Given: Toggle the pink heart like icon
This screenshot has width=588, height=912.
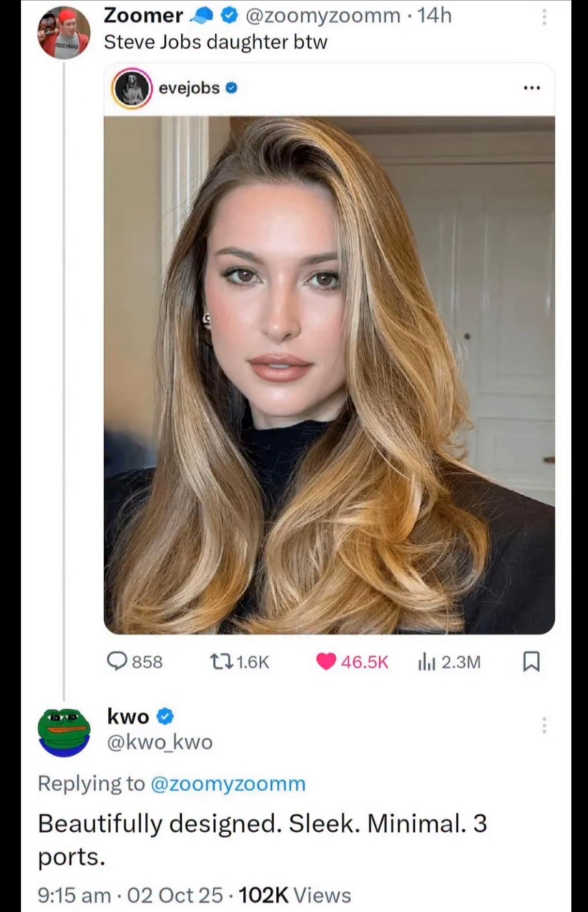Looking at the screenshot, I should coord(326,661).
